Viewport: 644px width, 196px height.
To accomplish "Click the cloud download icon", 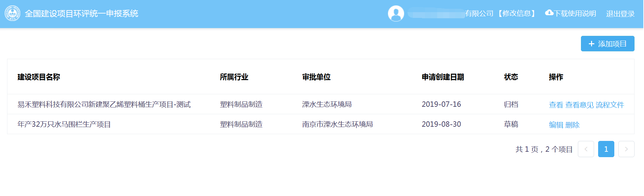I will tap(549, 13).
